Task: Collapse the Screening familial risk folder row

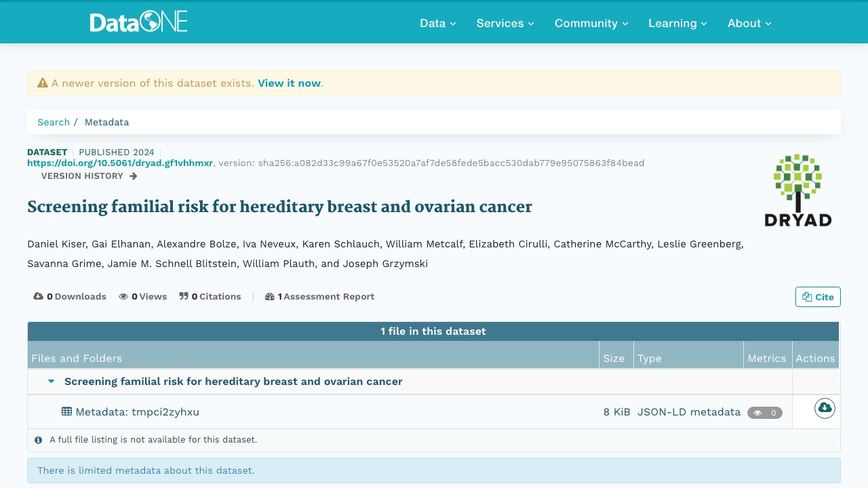Action: (x=51, y=381)
